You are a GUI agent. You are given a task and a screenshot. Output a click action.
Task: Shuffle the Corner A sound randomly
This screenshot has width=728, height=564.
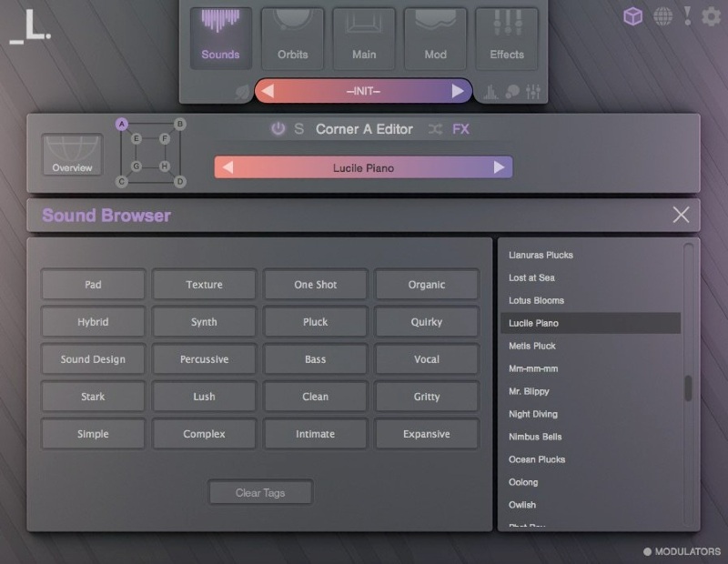click(435, 129)
